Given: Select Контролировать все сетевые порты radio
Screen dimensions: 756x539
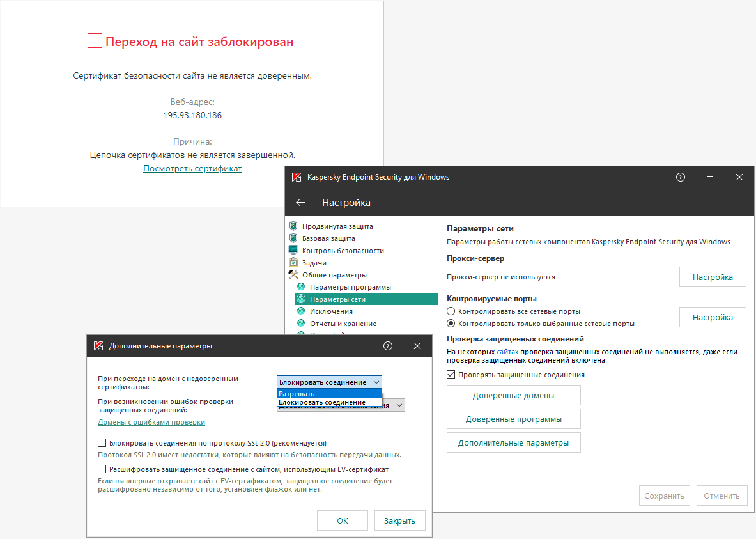Looking at the screenshot, I should tap(451, 311).
